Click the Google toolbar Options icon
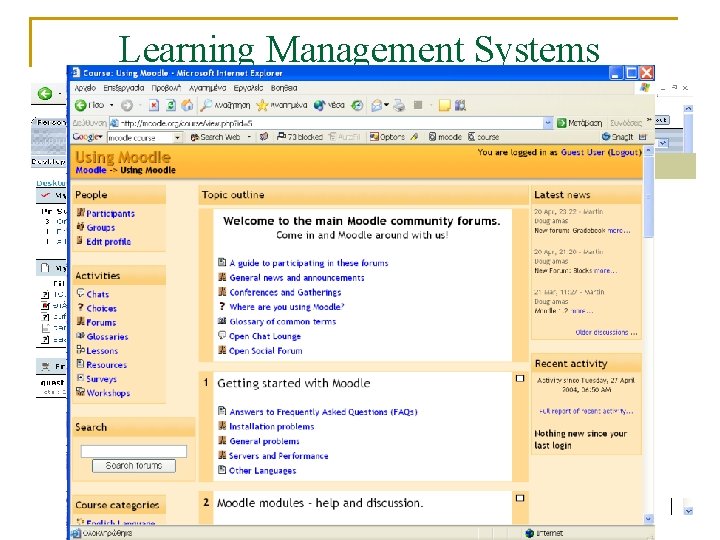The image size is (720, 540). [x=374, y=137]
